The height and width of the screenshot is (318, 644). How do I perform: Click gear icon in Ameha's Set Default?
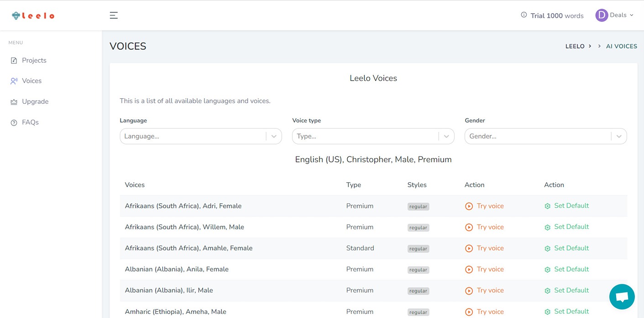click(x=547, y=312)
